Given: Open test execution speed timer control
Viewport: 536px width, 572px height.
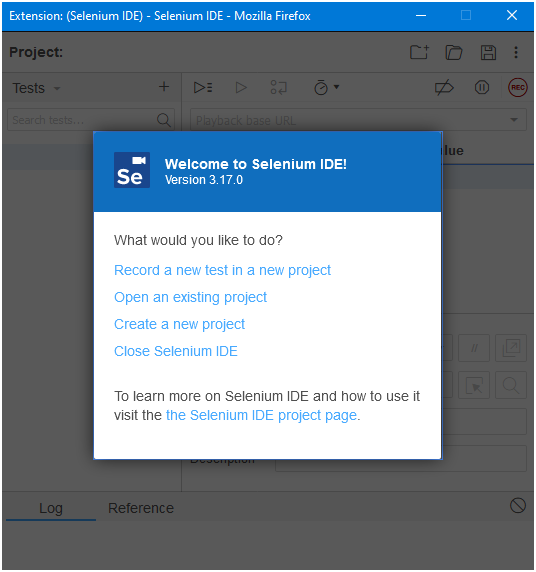Looking at the screenshot, I should [x=326, y=88].
